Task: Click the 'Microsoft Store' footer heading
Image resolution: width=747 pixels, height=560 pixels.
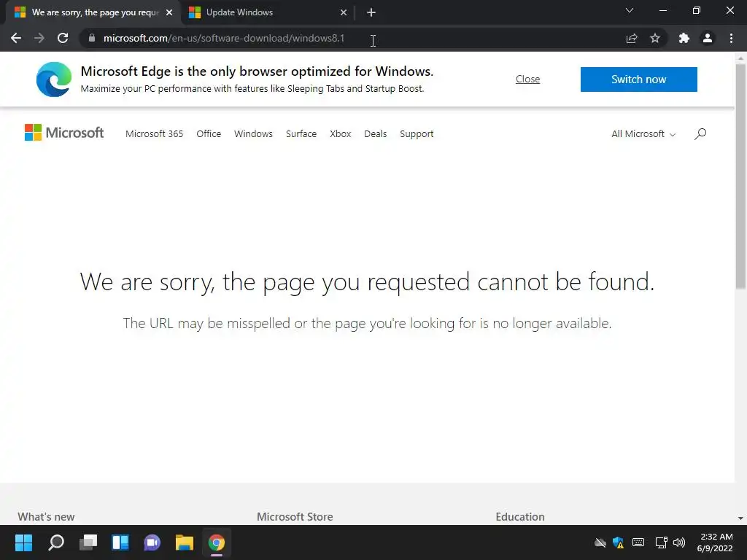Action: [x=295, y=517]
